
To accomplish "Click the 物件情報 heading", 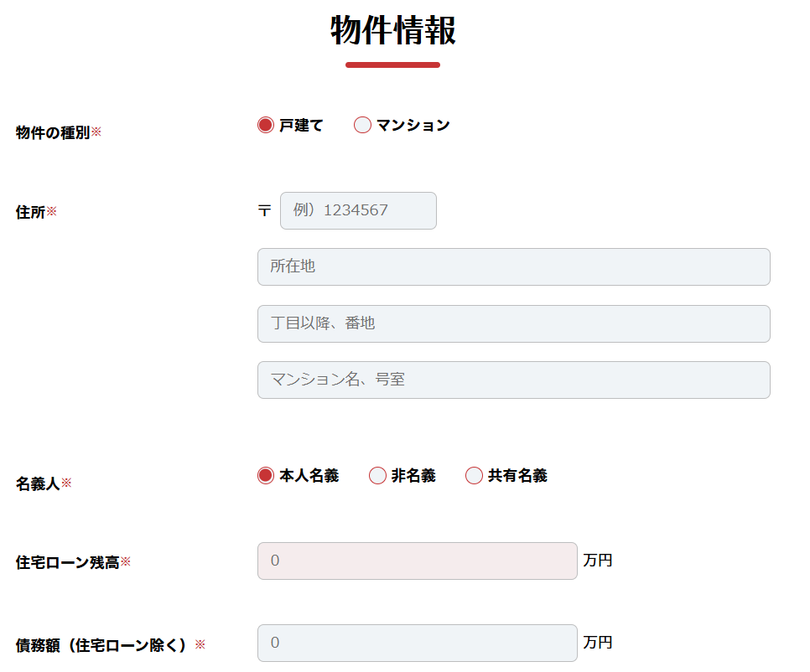I will [393, 30].
